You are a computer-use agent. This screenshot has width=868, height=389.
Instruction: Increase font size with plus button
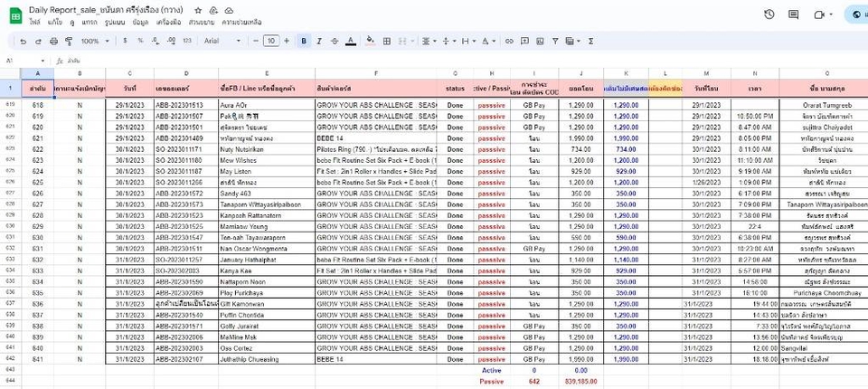(287, 41)
